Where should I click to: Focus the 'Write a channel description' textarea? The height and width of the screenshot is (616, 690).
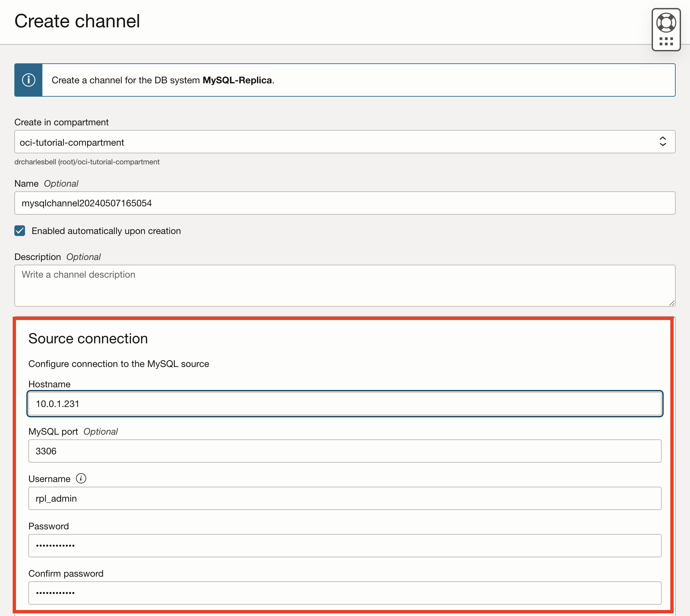[x=344, y=285]
